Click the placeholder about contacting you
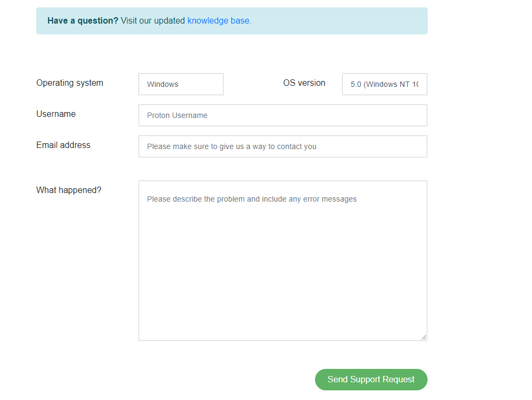The image size is (532, 400). tap(232, 147)
